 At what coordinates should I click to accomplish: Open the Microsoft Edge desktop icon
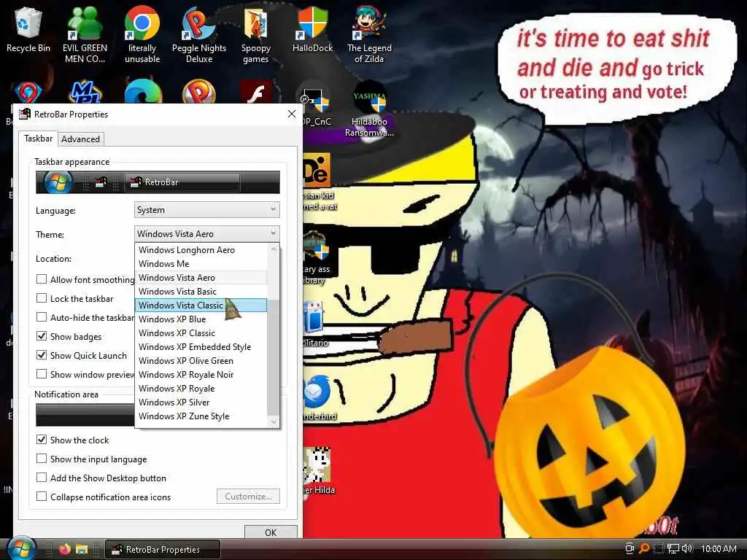coord(143,91)
